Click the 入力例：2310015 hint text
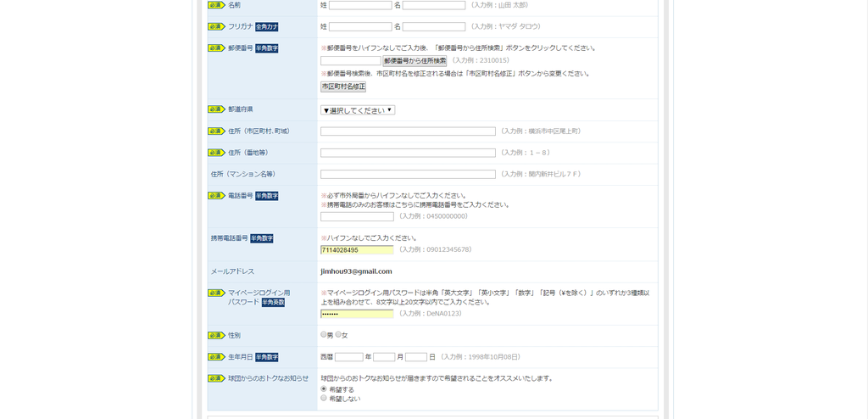868x419 pixels. tap(481, 60)
